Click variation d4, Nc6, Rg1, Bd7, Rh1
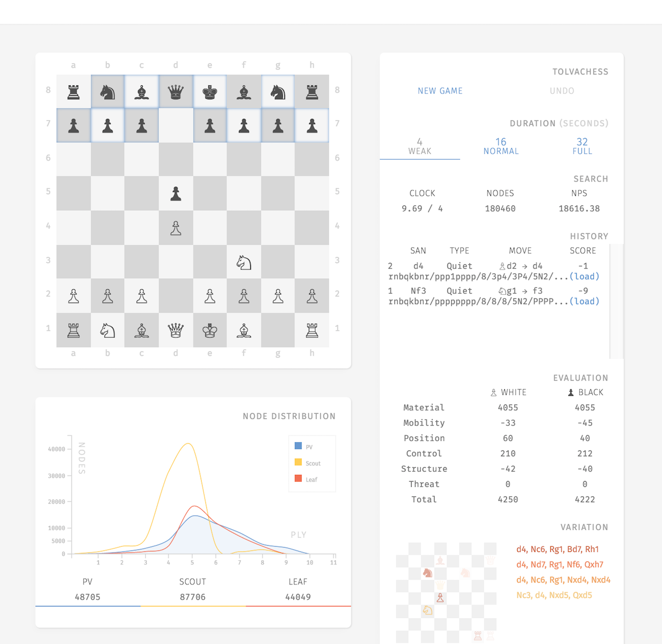The width and height of the screenshot is (662, 644). [x=558, y=549]
